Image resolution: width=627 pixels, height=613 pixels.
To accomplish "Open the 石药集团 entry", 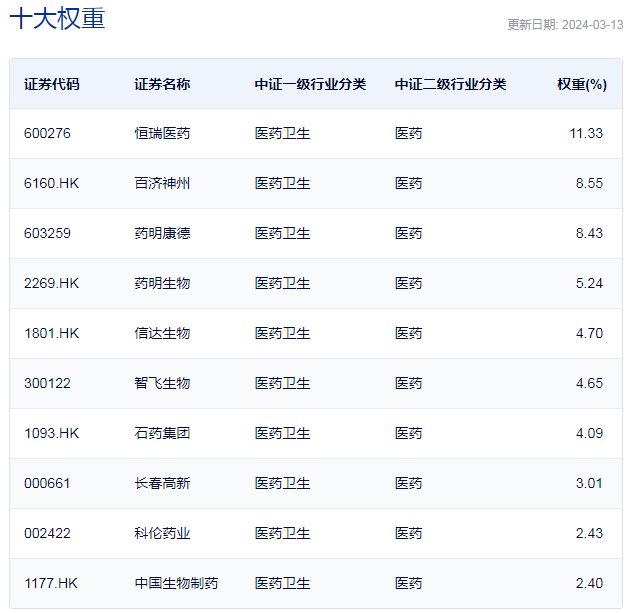I will coord(162,433).
